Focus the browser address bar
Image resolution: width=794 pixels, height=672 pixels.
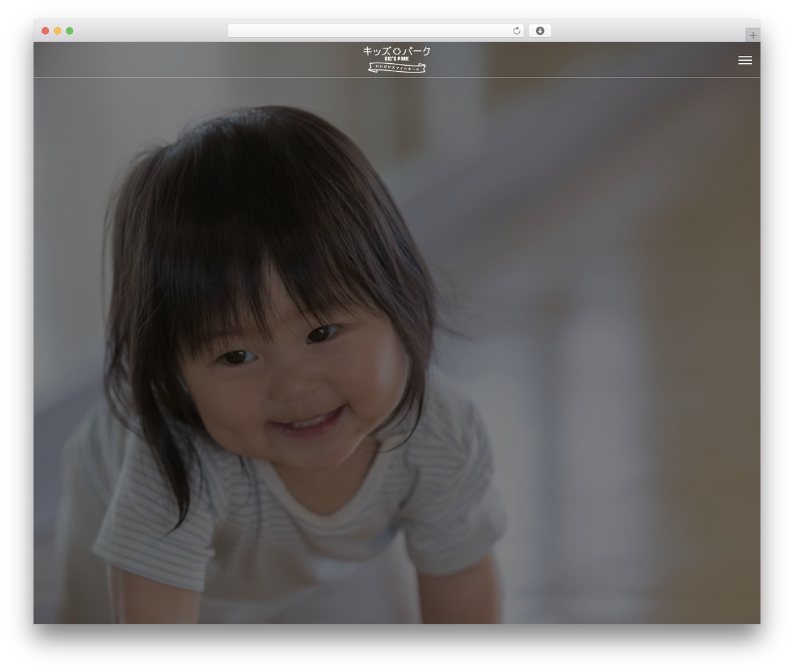[x=375, y=31]
